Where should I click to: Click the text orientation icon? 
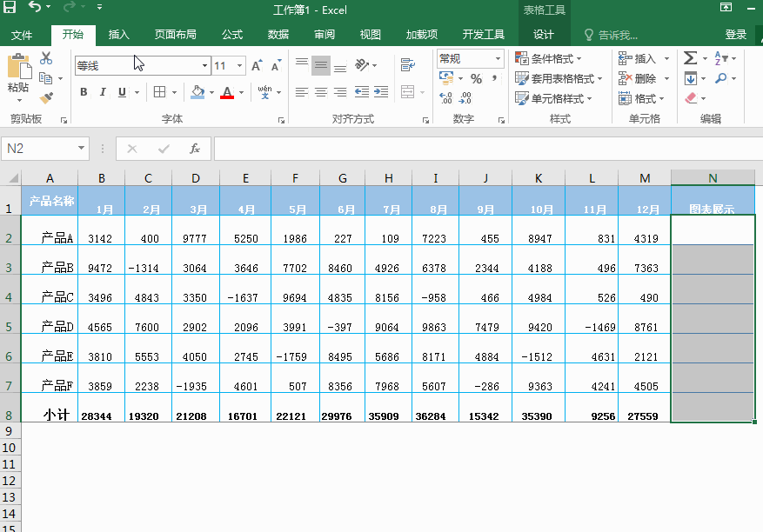click(x=362, y=64)
